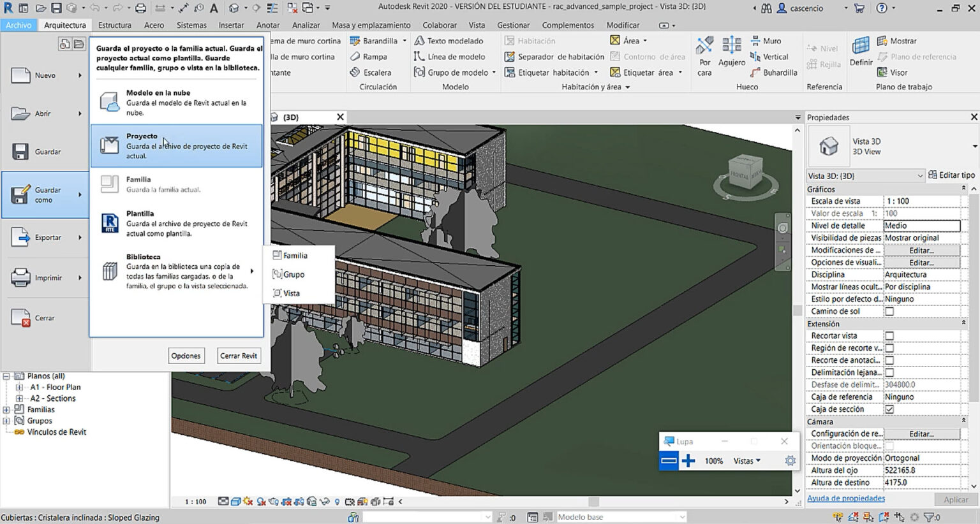The width and height of the screenshot is (980, 524).
Task: Expand the Familias tree node
Action: click(x=6, y=410)
